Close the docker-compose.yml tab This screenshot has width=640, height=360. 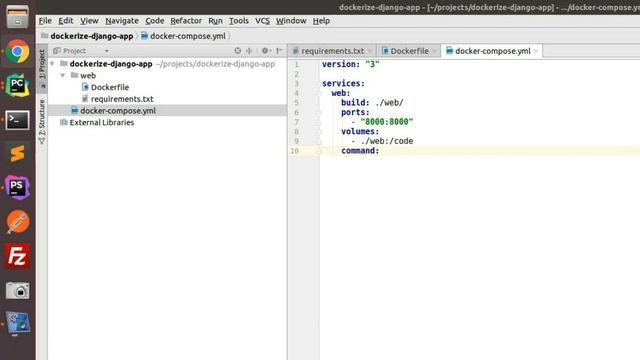(x=536, y=51)
